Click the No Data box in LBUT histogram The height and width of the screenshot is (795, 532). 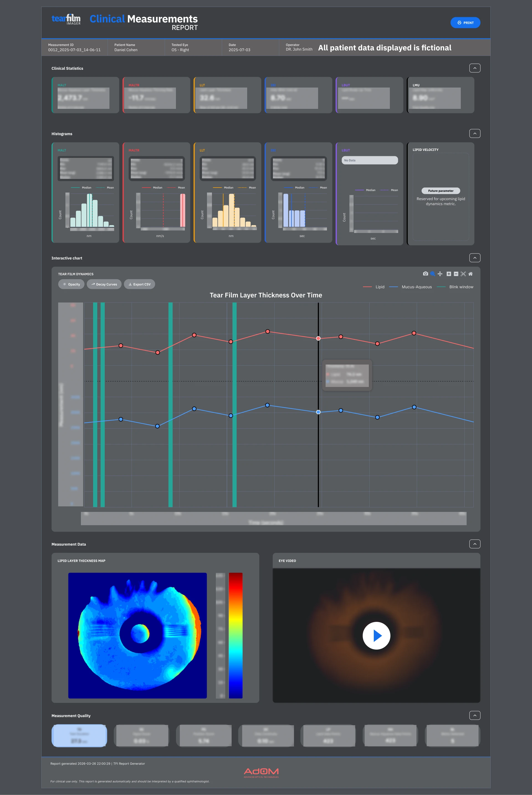coord(369,160)
